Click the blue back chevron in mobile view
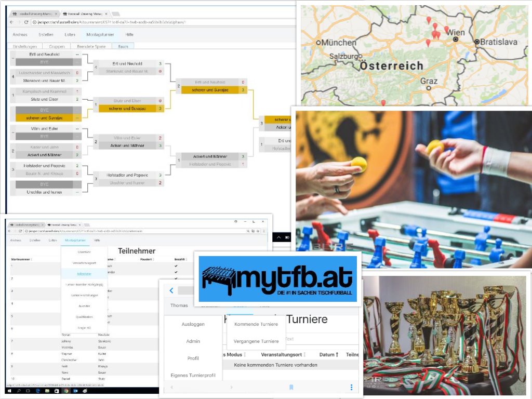The width and height of the screenshot is (532, 399). click(171, 290)
